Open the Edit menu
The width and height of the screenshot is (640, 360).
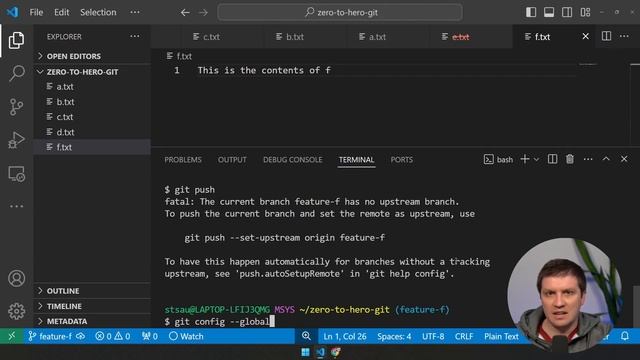coord(62,12)
